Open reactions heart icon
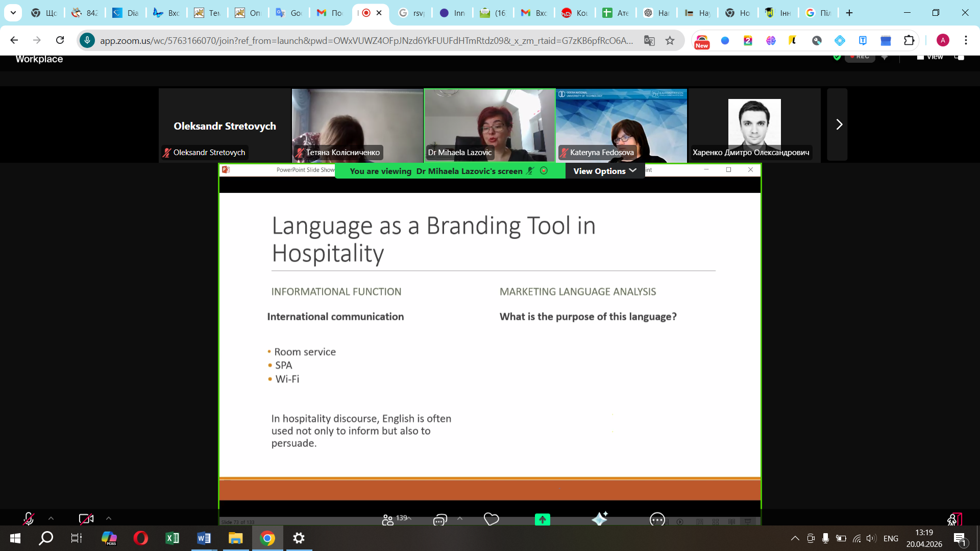The height and width of the screenshot is (551, 980). pyautogui.click(x=491, y=519)
